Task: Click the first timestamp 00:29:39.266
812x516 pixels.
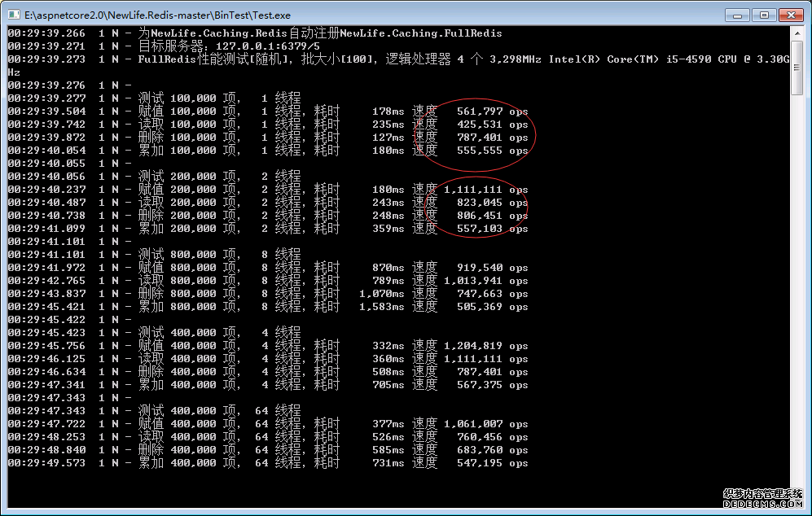Action: coord(46,33)
